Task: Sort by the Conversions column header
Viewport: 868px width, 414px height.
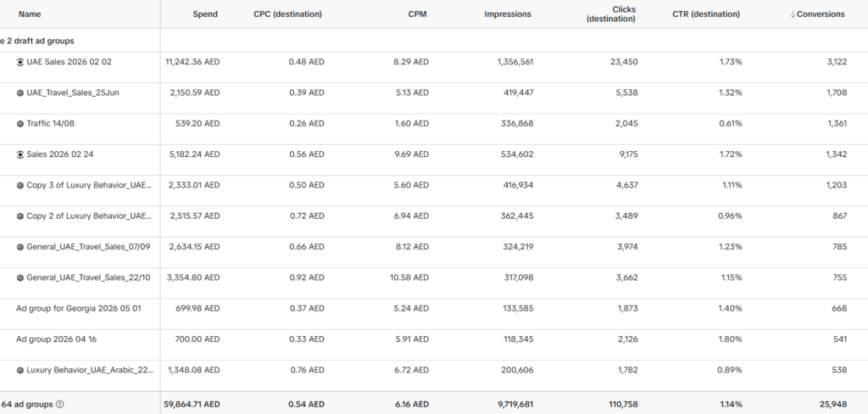Action: tap(821, 14)
